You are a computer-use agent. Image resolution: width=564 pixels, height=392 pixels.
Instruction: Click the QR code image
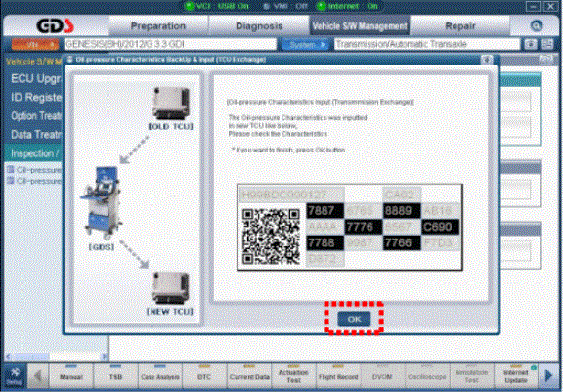point(271,237)
